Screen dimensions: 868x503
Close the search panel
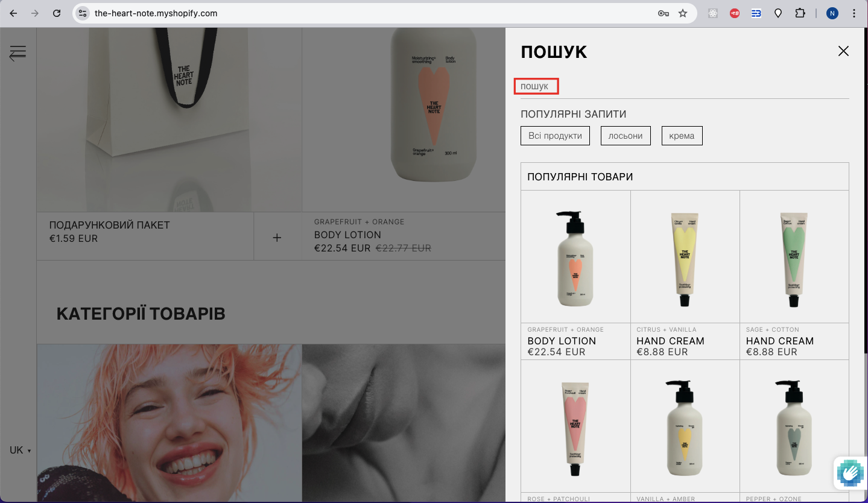(x=843, y=51)
